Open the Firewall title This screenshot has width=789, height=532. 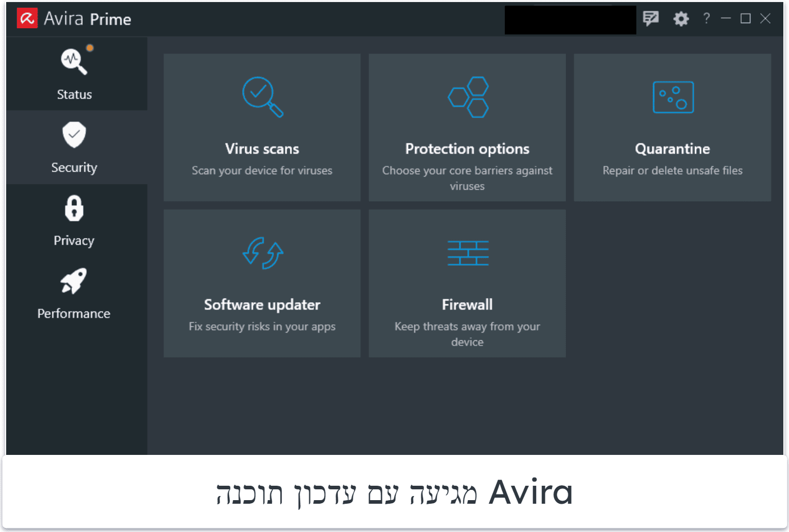click(467, 305)
